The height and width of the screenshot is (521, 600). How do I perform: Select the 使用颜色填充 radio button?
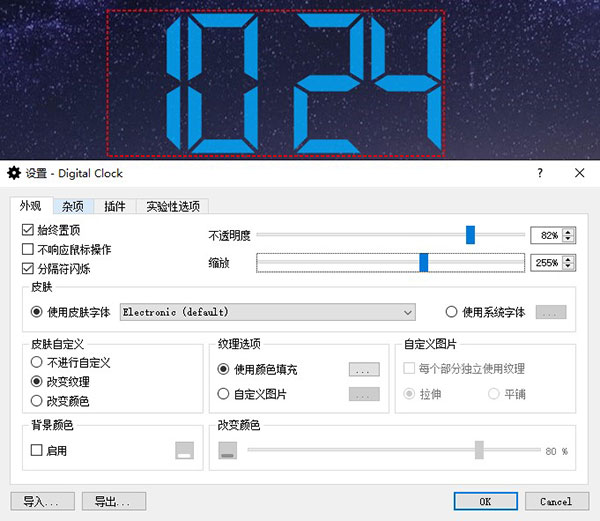click(223, 369)
